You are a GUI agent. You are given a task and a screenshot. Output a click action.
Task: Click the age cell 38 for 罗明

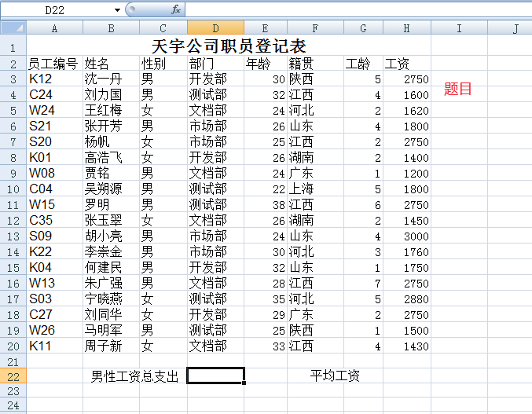tap(266, 204)
